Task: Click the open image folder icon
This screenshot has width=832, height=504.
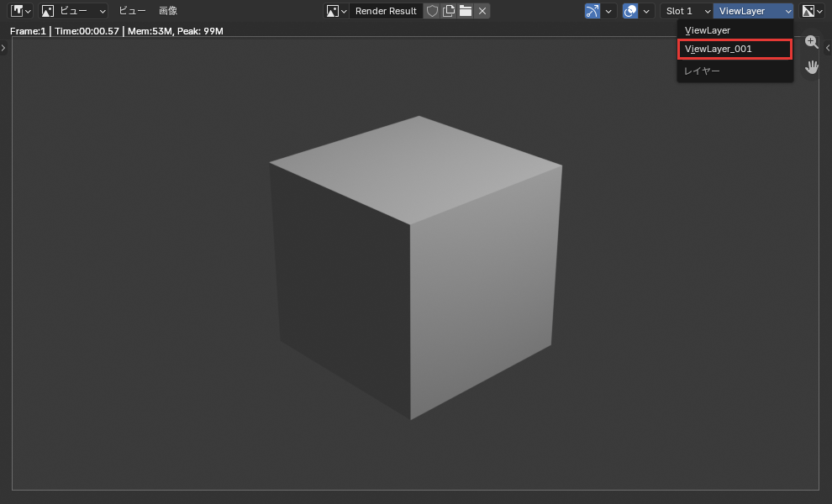Action: pyautogui.click(x=466, y=11)
